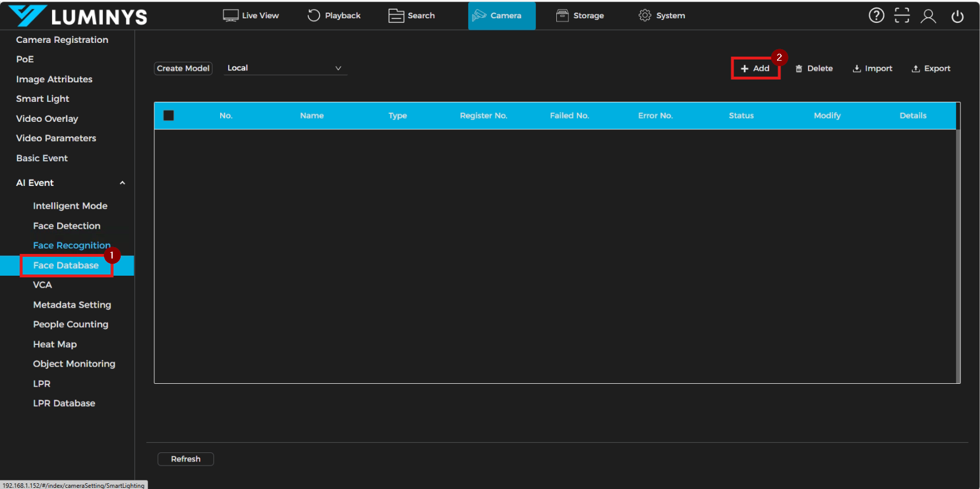Go to the Playback tab
Viewport: 980px width, 489px height.
point(334,15)
